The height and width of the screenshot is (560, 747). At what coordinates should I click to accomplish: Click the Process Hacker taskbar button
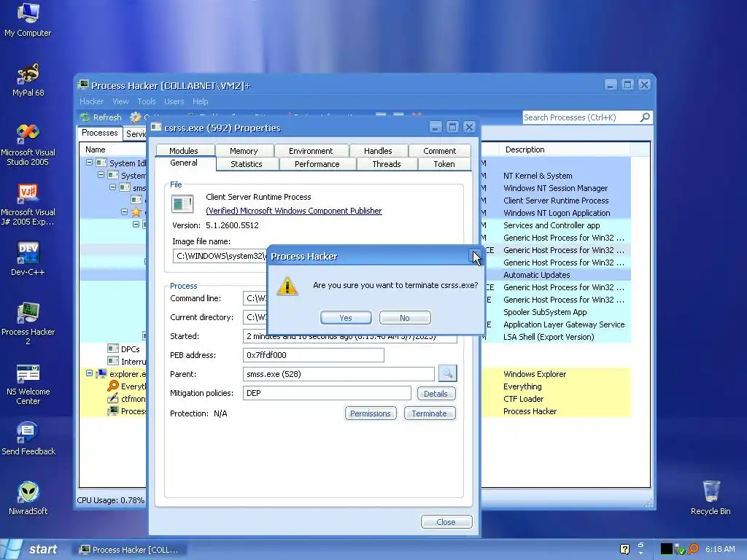click(x=130, y=550)
